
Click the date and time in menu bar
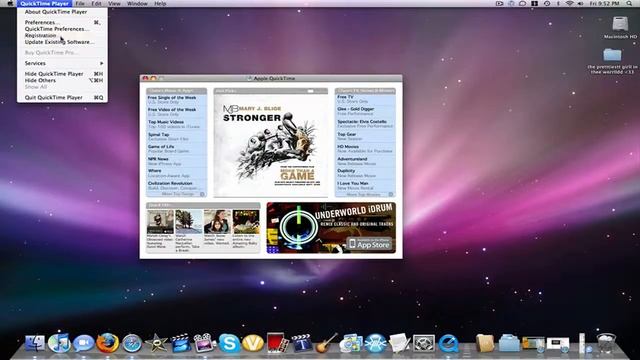[x=604, y=4]
